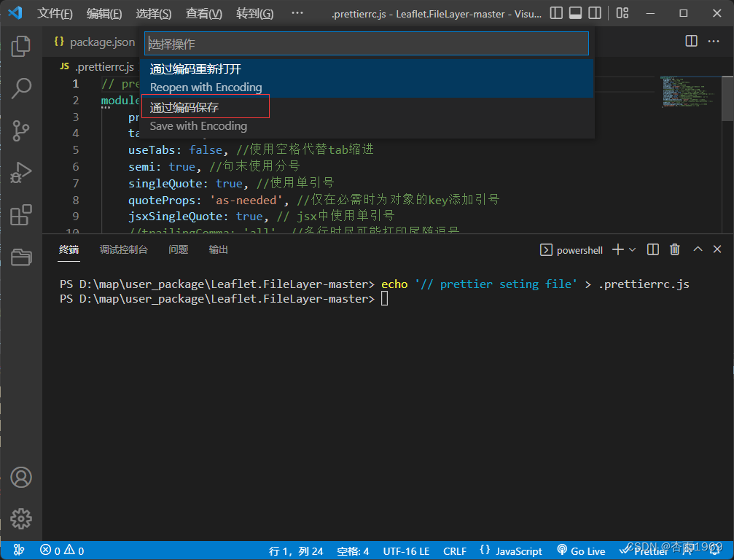Open the 文件(F) menu

[x=55, y=14]
